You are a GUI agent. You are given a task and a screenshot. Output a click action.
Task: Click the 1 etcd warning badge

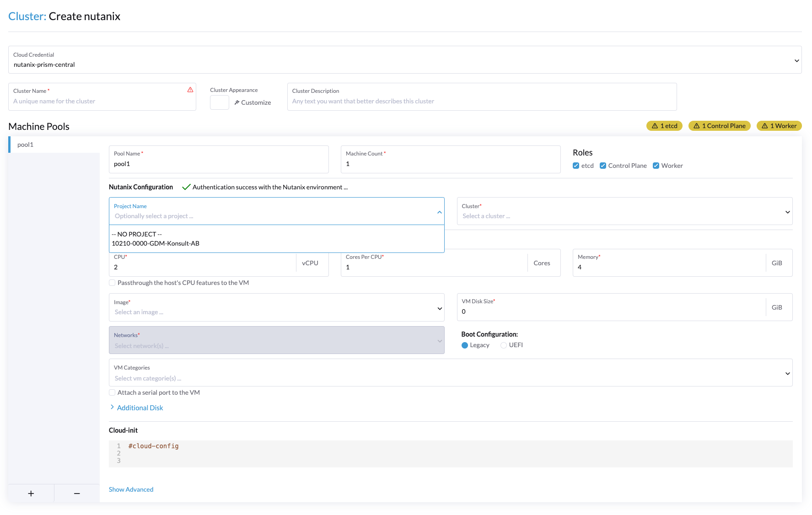pyautogui.click(x=664, y=126)
